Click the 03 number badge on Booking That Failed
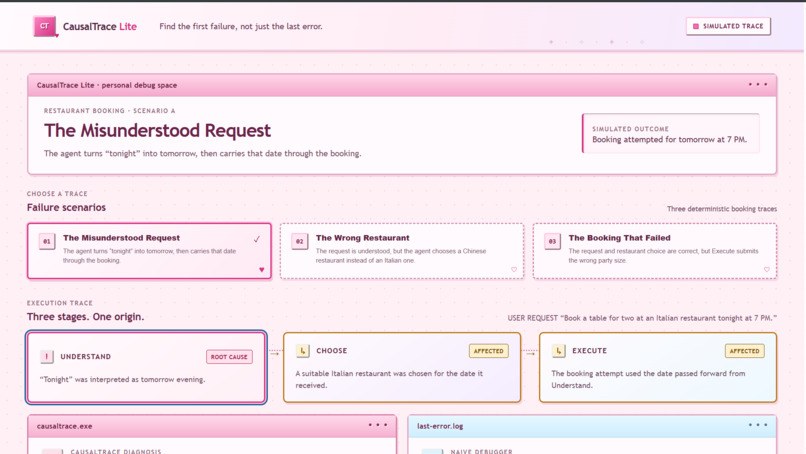 (x=553, y=241)
